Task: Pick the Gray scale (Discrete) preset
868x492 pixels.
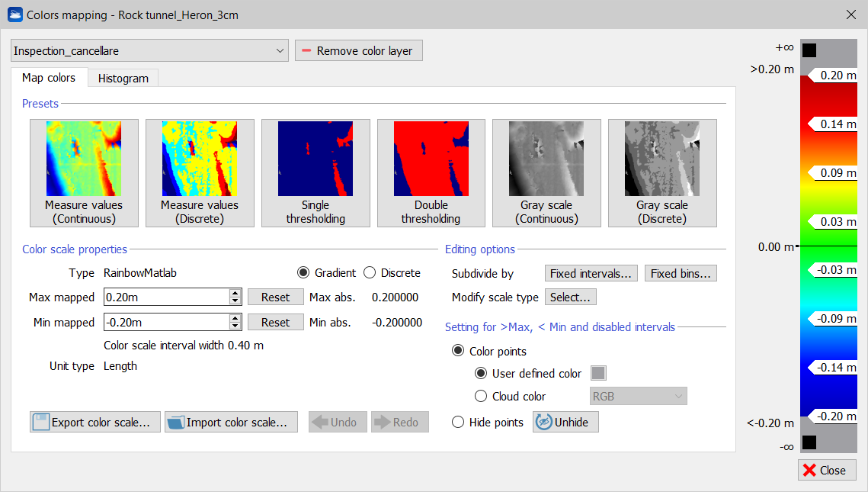Action: 662,173
